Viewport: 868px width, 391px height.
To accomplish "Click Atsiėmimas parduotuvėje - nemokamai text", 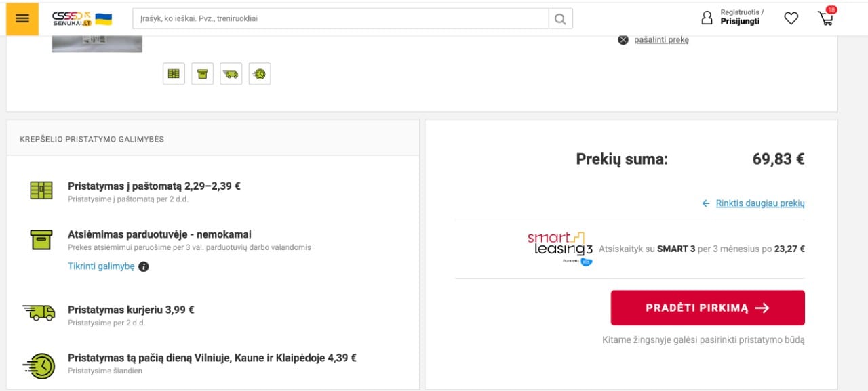I will click(159, 234).
